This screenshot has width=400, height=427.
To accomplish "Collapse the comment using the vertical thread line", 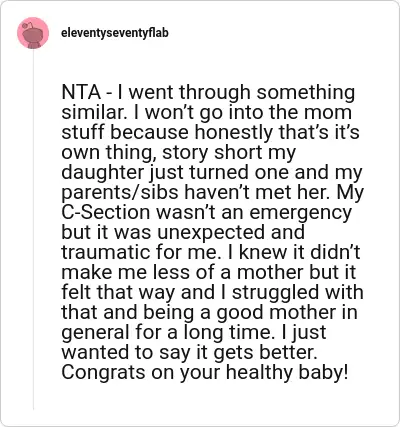I will pos(33,229).
